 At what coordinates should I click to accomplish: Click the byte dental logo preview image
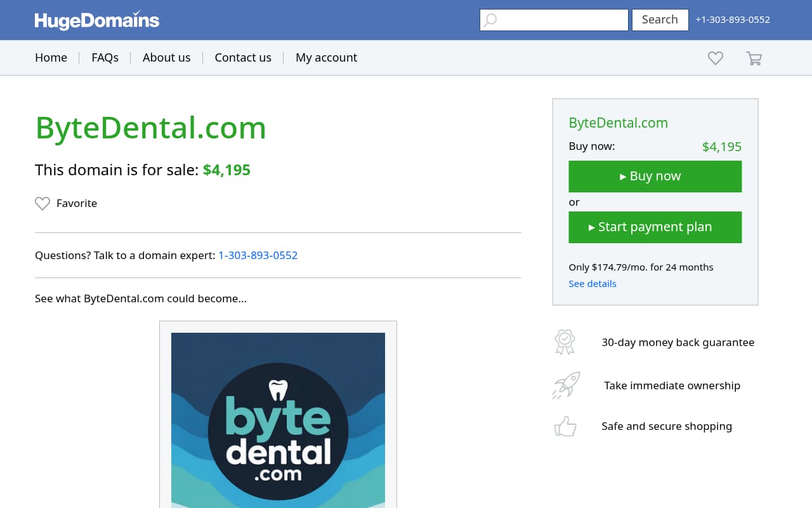[278, 420]
